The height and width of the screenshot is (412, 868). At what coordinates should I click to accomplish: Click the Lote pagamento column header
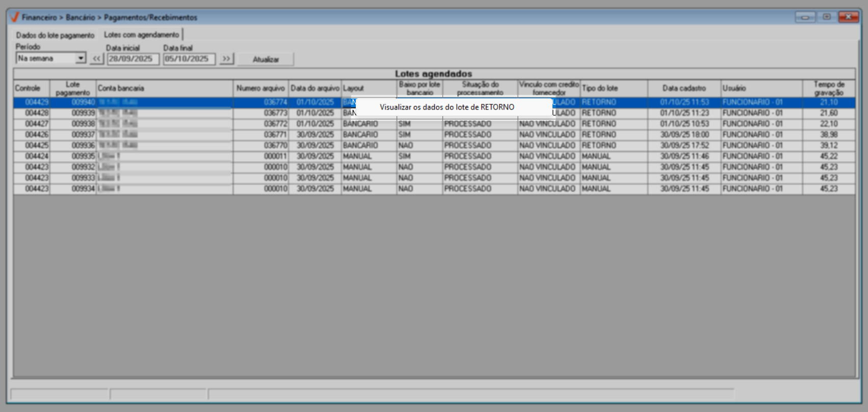click(x=73, y=89)
